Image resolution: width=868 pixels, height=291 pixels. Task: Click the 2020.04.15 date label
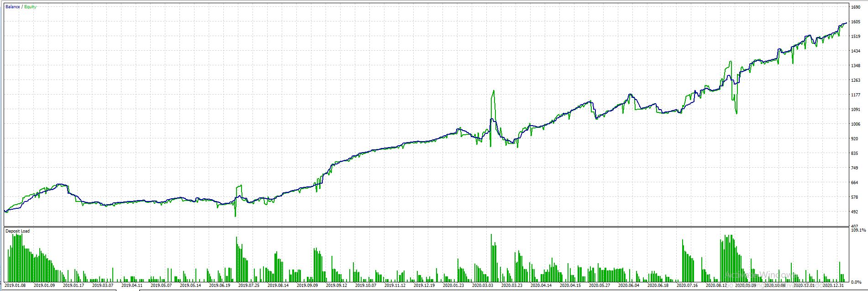(570, 286)
